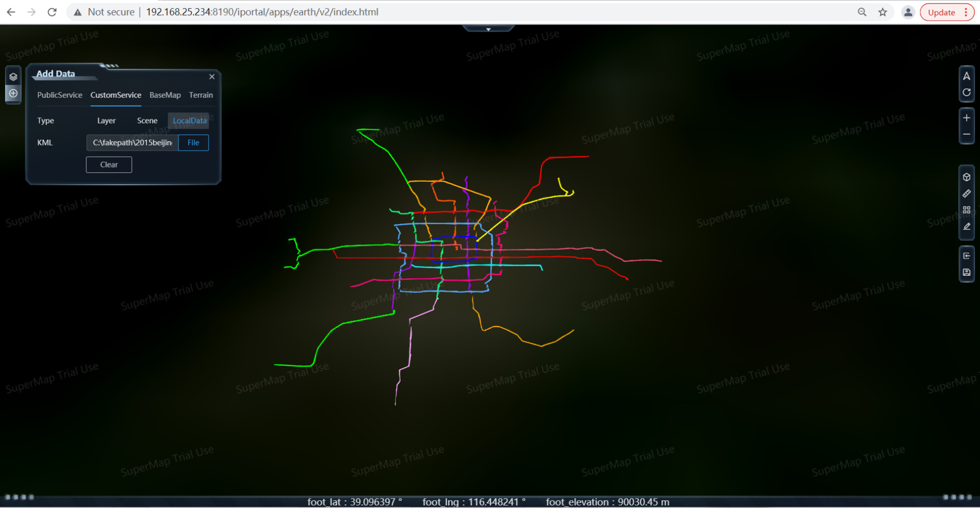Screen dimensions: 980x508
Task: Select the LocalData type option
Action: pyautogui.click(x=189, y=121)
